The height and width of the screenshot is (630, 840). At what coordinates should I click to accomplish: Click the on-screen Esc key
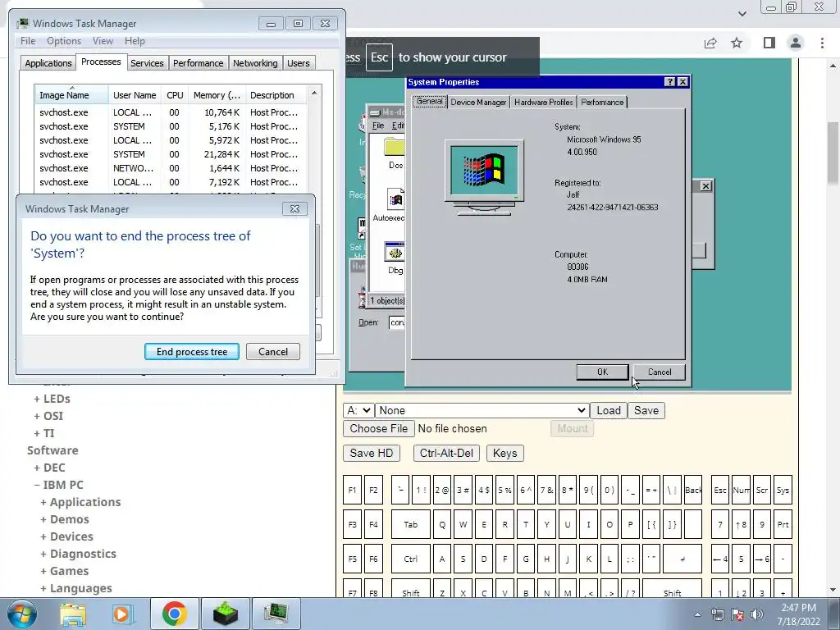coord(720,491)
